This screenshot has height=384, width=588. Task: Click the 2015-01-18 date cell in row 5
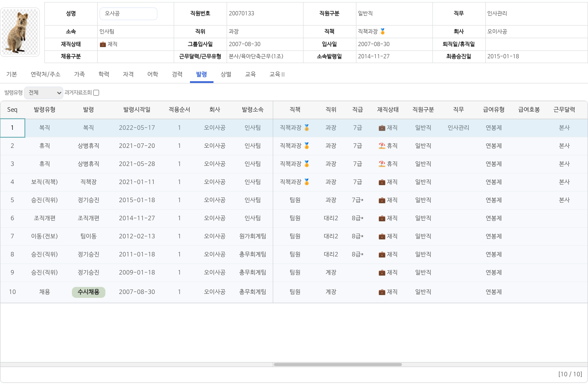[x=137, y=200]
